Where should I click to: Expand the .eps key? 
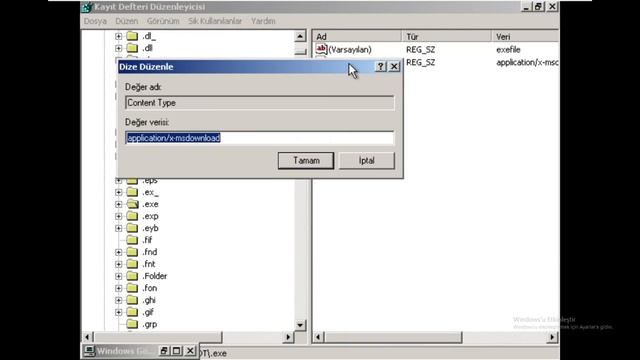(118, 180)
